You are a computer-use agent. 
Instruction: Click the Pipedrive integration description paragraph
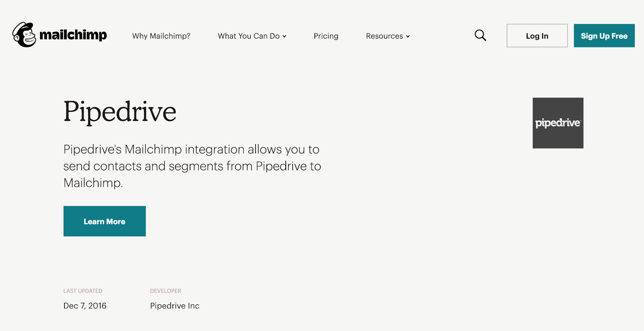tap(192, 166)
